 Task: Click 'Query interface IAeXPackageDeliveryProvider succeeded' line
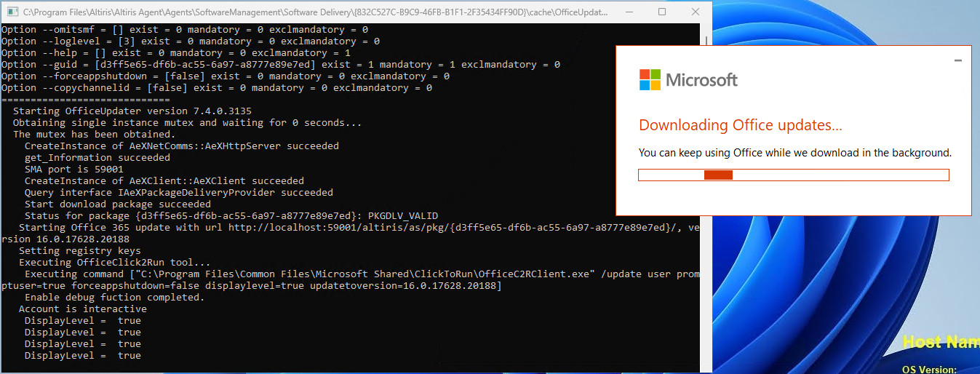click(179, 192)
